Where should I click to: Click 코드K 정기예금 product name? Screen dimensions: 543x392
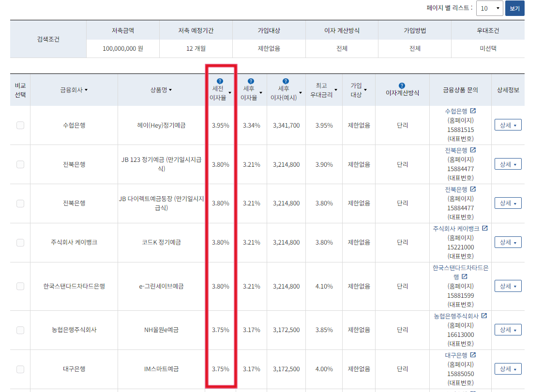[x=161, y=242]
